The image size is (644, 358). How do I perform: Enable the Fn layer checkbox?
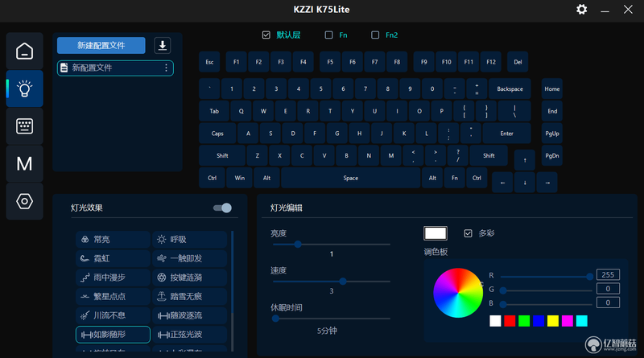tap(328, 35)
